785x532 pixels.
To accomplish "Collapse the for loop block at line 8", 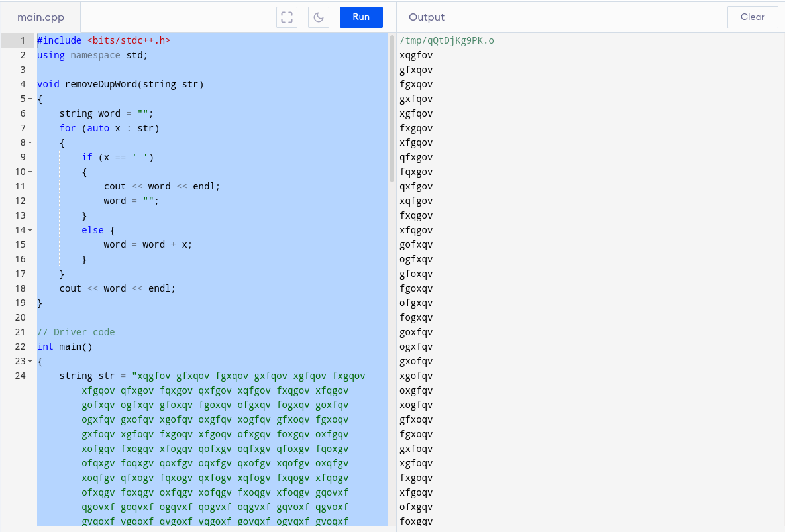I will 30,143.
